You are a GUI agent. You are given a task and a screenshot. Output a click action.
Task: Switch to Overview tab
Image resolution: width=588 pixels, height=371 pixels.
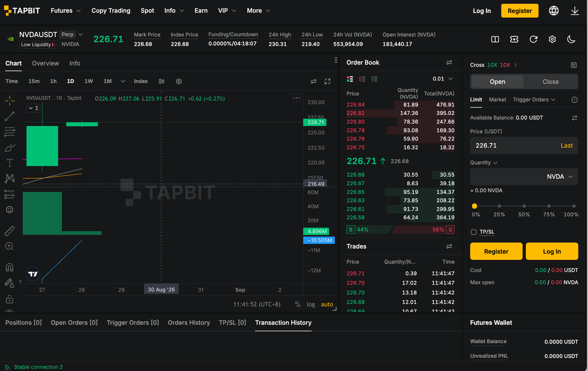[x=45, y=63]
